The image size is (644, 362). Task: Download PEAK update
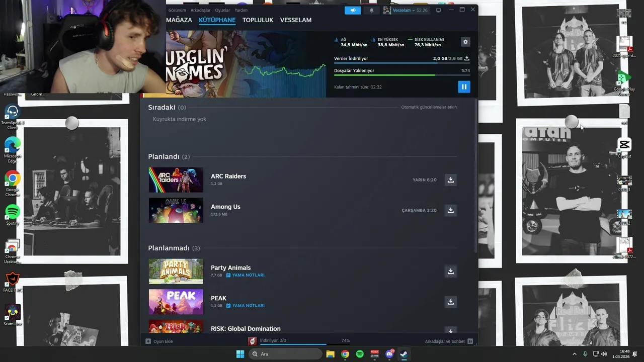point(451,302)
